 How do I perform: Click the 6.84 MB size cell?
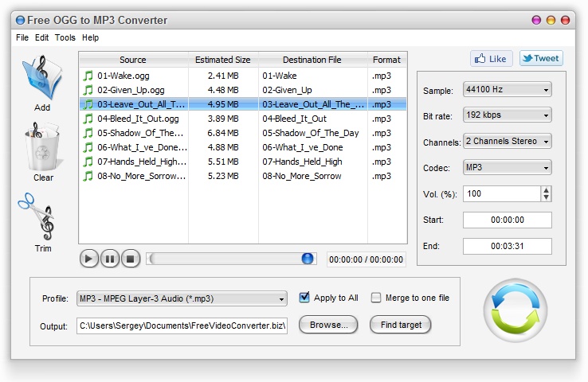[223, 133]
